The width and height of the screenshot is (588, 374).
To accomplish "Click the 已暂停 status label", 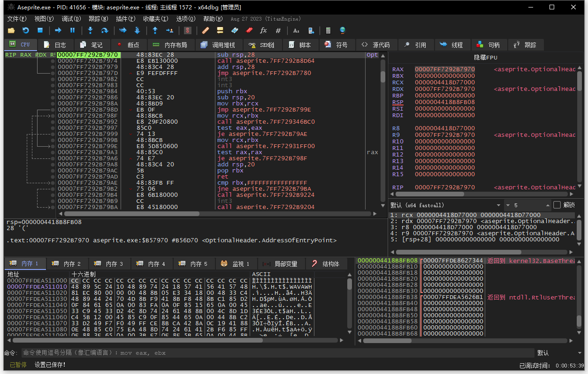I will [18, 365].
